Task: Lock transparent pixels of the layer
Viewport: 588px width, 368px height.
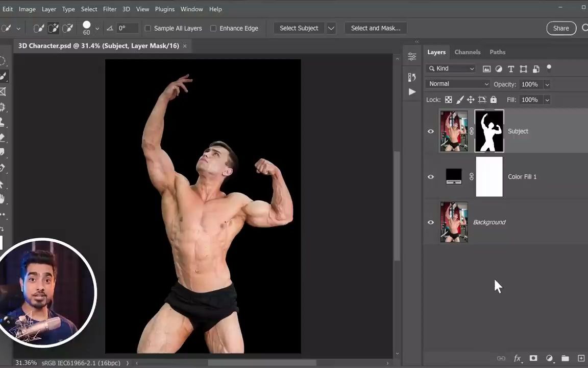Action: 449,100
